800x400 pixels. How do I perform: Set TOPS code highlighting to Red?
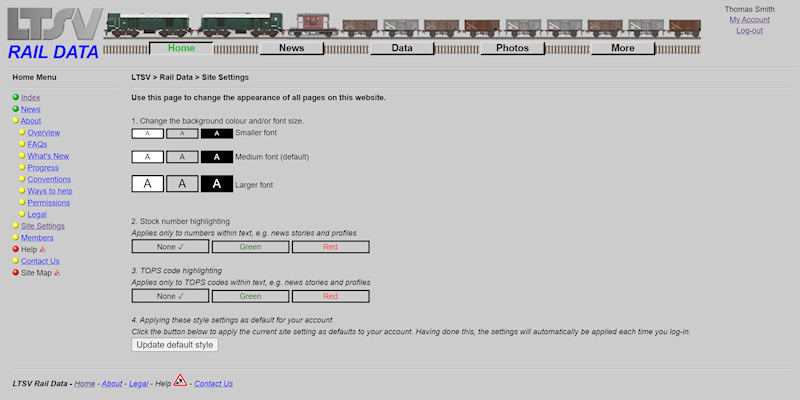[329, 296]
